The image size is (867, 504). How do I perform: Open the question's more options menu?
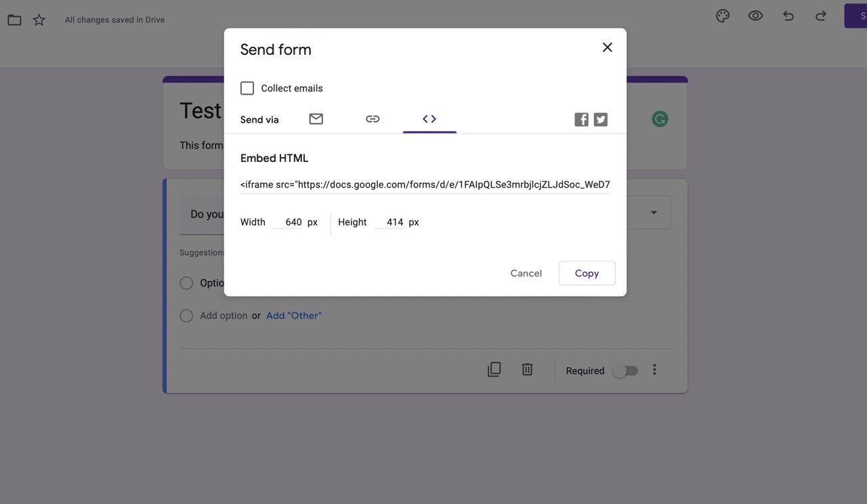(654, 369)
